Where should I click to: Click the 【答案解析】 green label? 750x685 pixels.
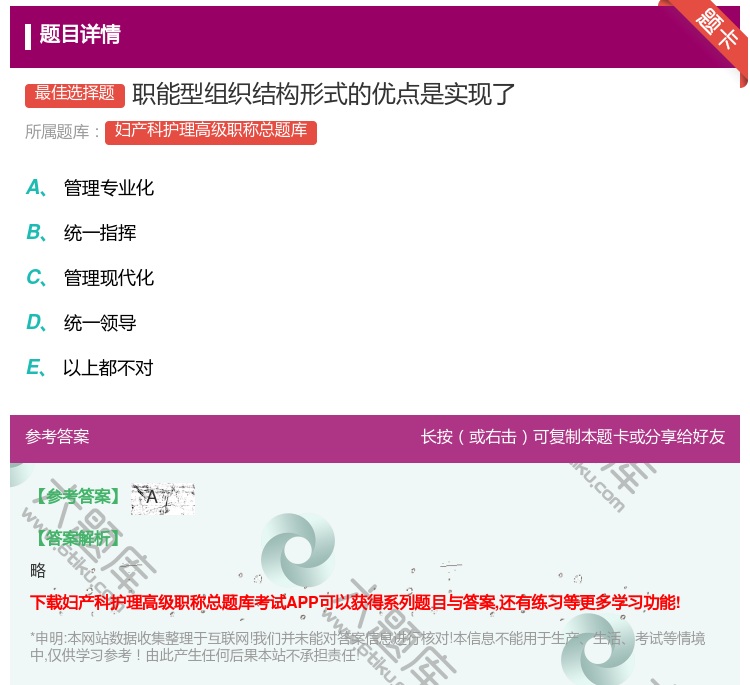(78, 539)
